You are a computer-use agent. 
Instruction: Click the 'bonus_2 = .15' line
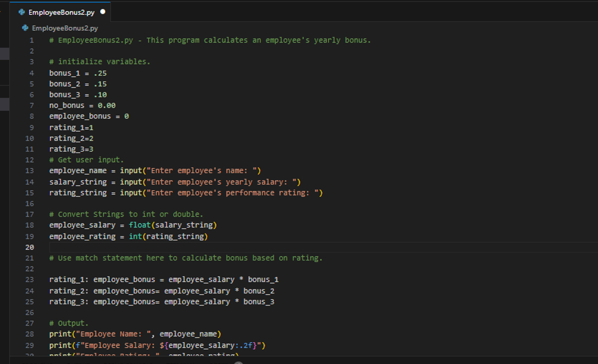click(78, 84)
